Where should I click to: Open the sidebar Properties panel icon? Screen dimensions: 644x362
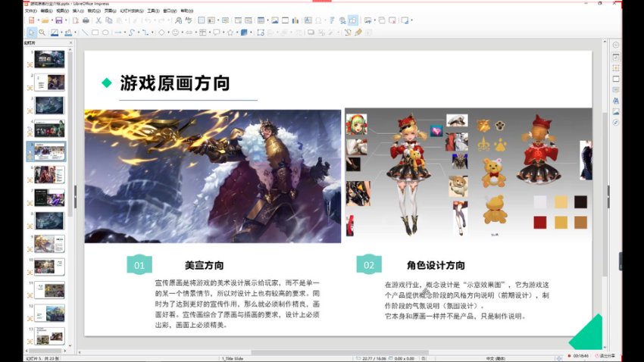click(616, 57)
